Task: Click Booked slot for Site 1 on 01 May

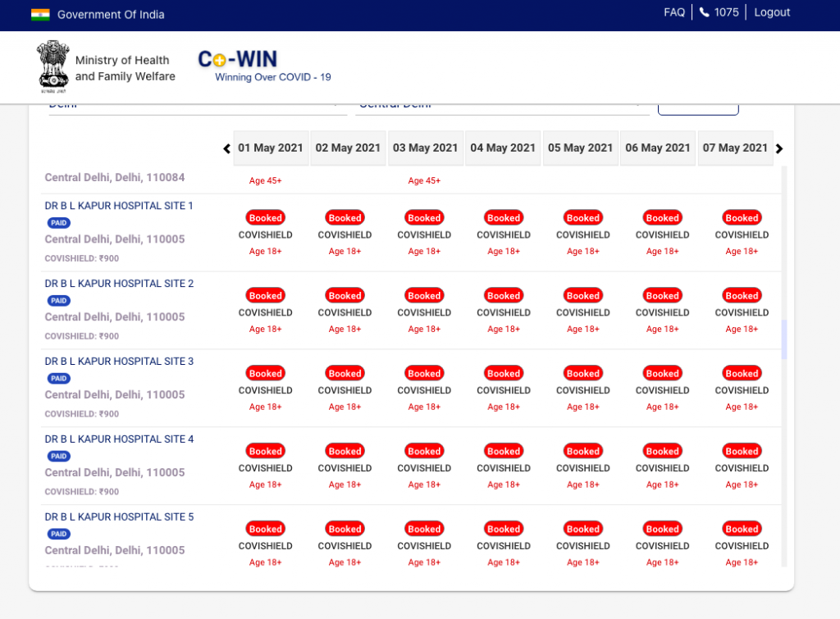Action: coord(265,218)
